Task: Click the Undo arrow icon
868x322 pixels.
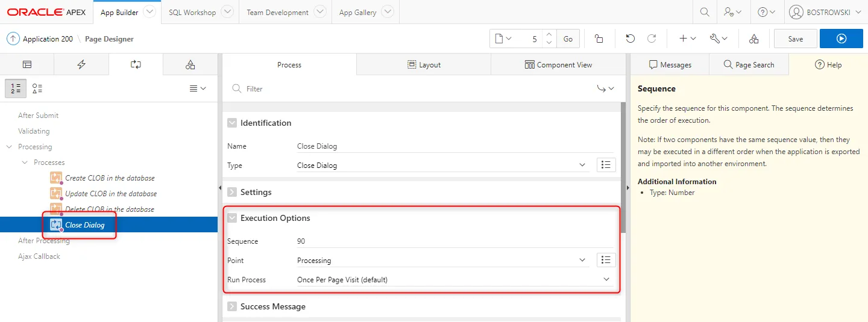Action: tap(630, 39)
